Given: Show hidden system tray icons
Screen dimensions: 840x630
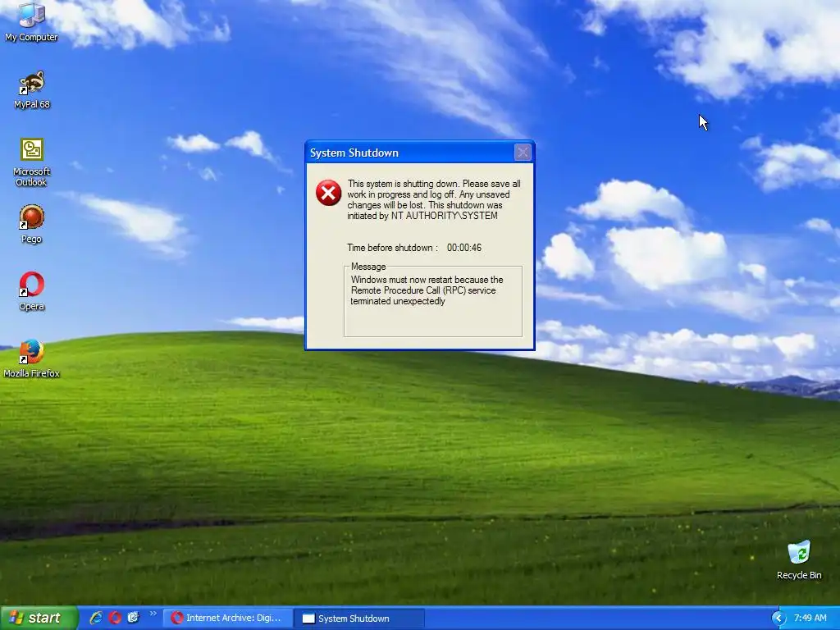Looking at the screenshot, I should (778, 619).
